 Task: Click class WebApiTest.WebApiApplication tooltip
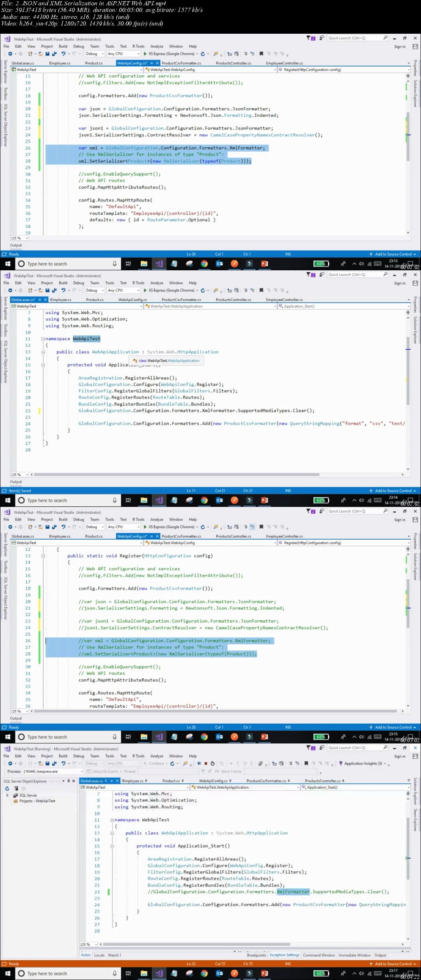click(167, 361)
